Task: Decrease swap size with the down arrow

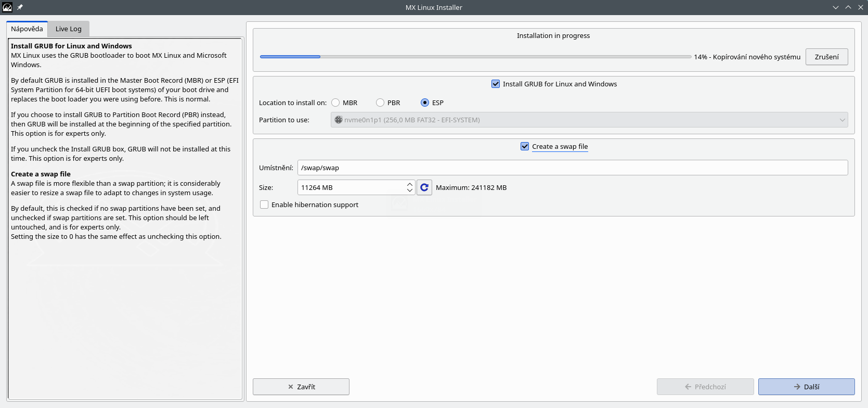Action: click(410, 190)
